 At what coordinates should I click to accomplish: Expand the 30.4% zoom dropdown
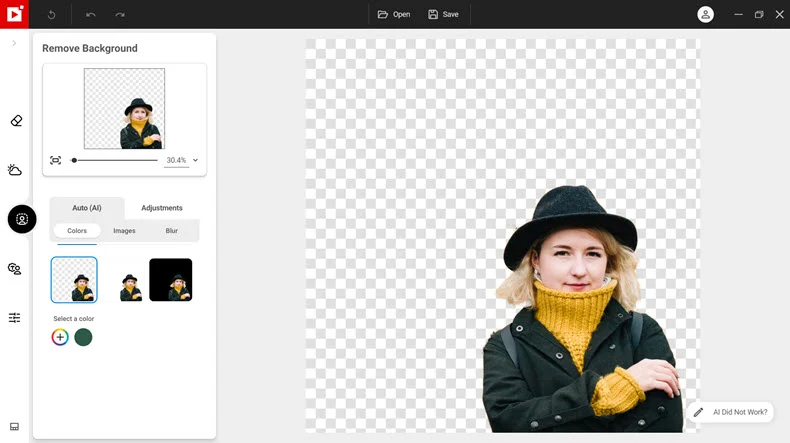coord(195,160)
